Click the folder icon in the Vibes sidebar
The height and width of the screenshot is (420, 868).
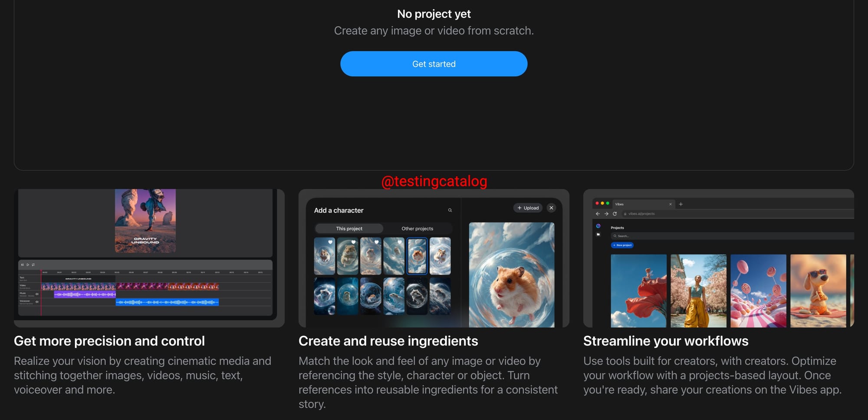click(x=598, y=235)
